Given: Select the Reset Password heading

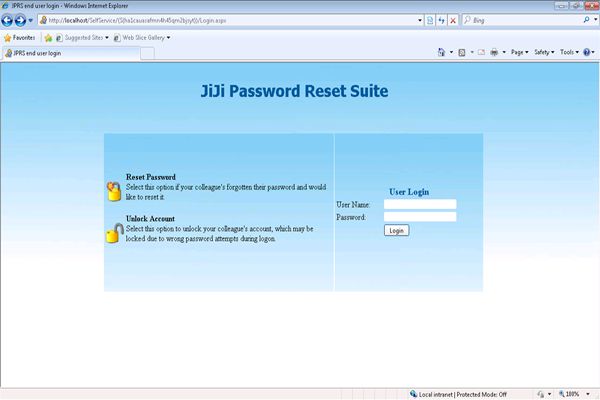Looking at the screenshot, I should pyautogui.click(x=151, y=177).
